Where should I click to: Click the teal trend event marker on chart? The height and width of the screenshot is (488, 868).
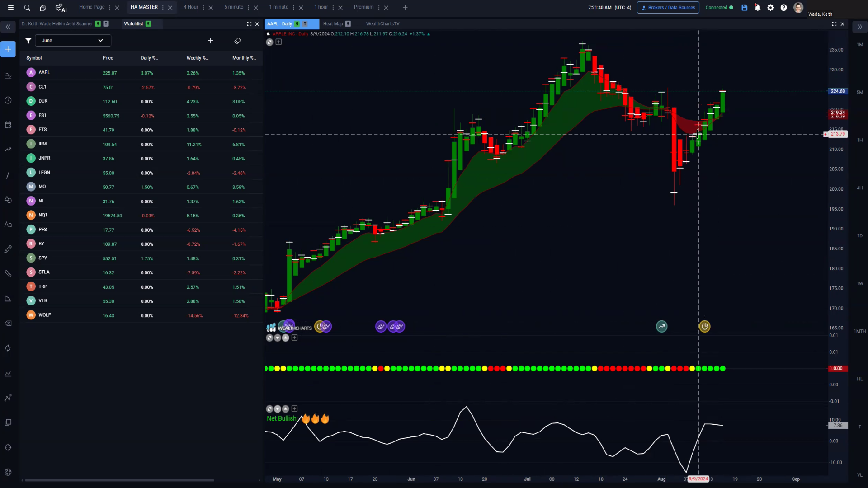coord(661,326)
